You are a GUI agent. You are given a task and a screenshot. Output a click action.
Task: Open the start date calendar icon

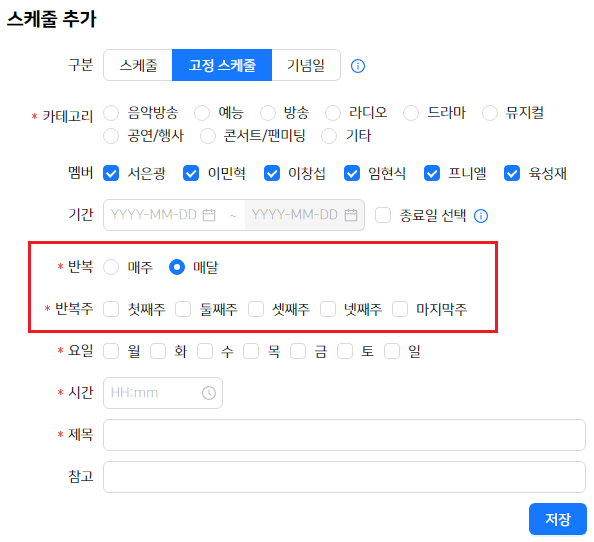(x=209, y=215)
